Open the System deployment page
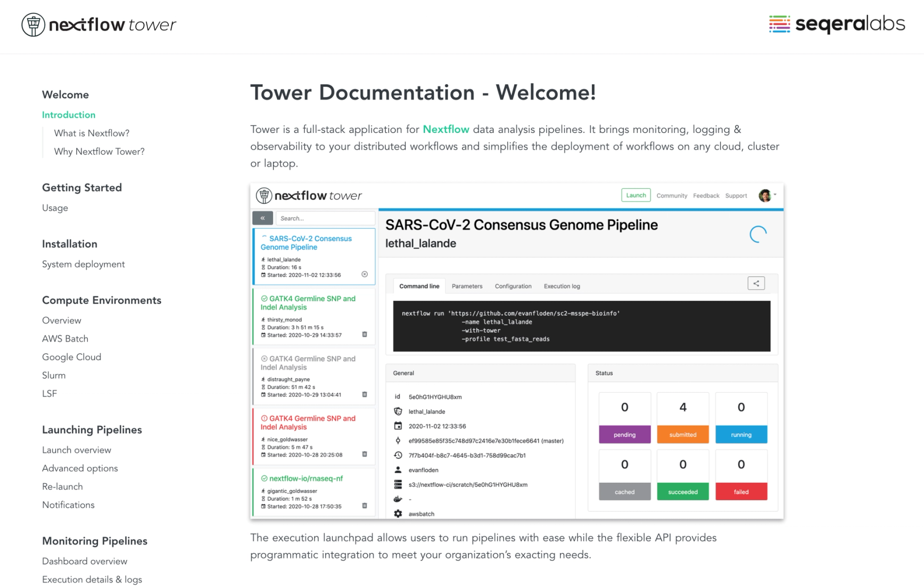 pyautogui.click(x=84, y=264)
